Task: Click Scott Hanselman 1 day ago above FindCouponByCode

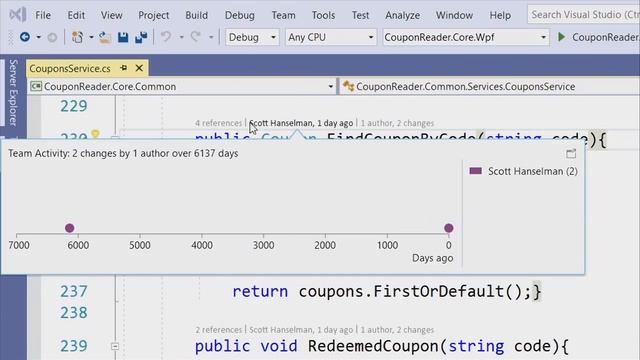Action: click(301, 123)
